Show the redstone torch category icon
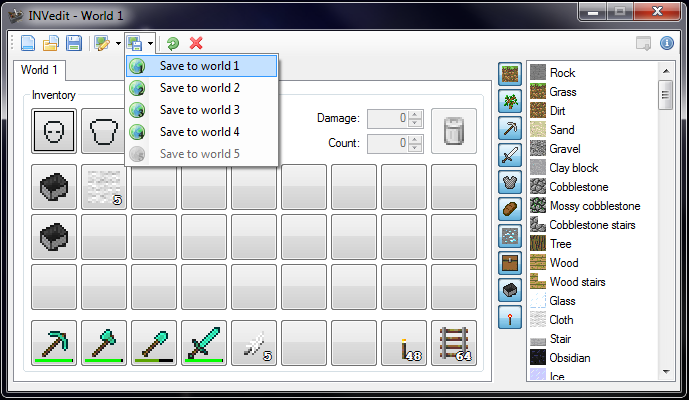689x400 pixels. pyautogui.click(x=510, y=317)
